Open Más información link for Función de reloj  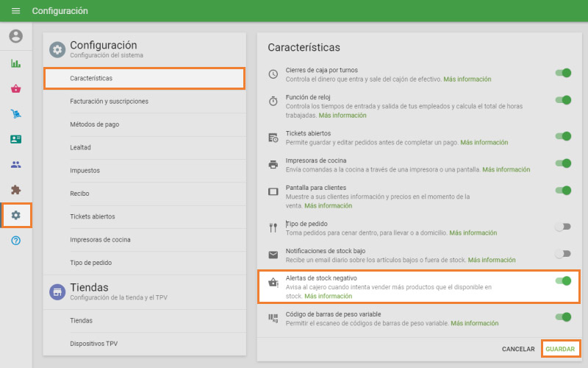click(343, 116)
